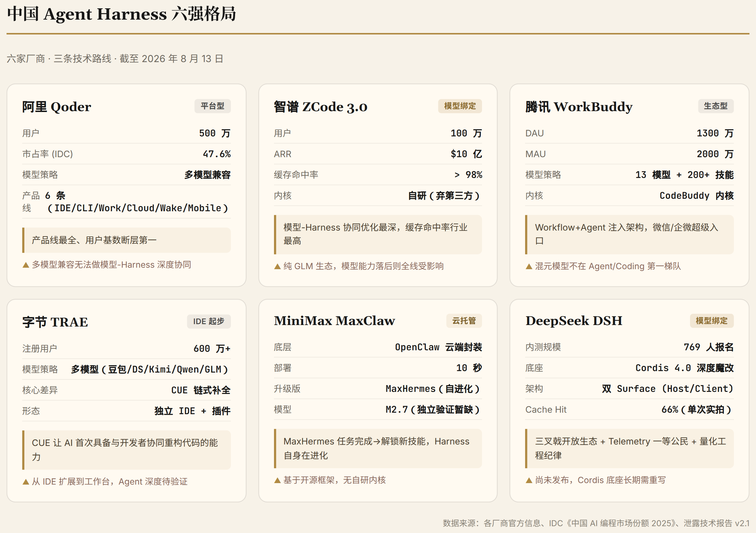This screenshot has height=533, width=756.
Task: Click the 模型-Harness 协同优化最深 highlight note
Action: (x=378, y=234)
